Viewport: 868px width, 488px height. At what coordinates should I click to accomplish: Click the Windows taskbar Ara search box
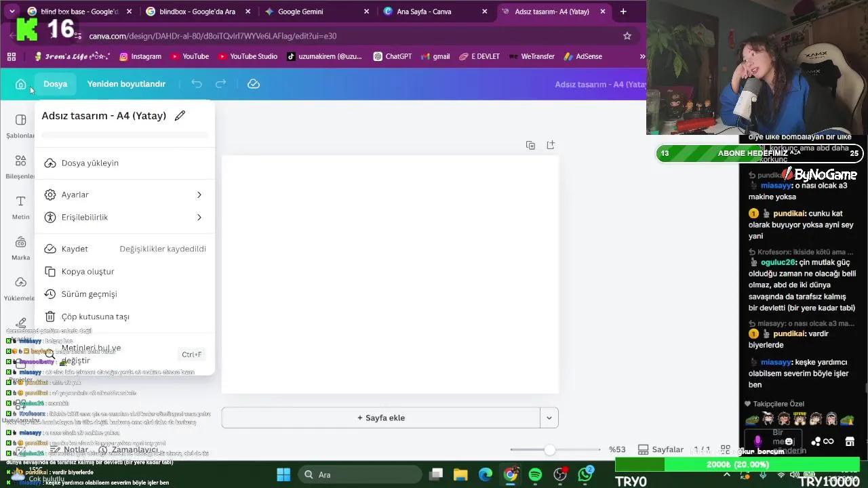[361, 474]
